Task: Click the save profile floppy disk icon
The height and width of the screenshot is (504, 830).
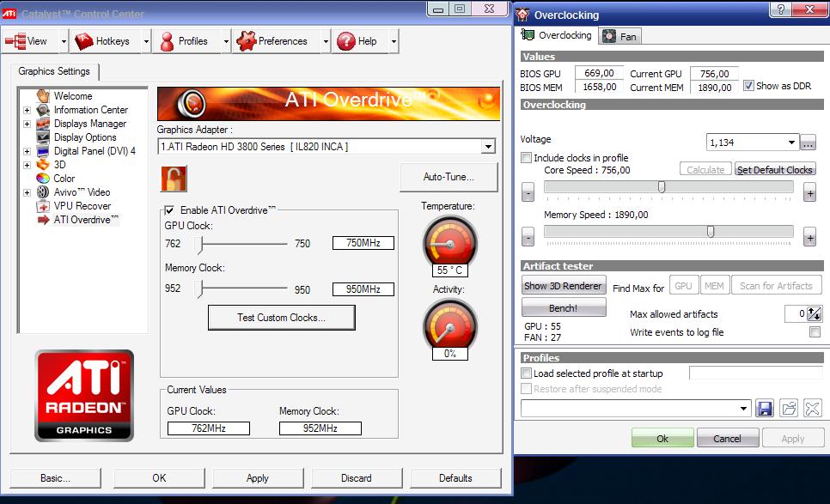Action: (765, 409)
